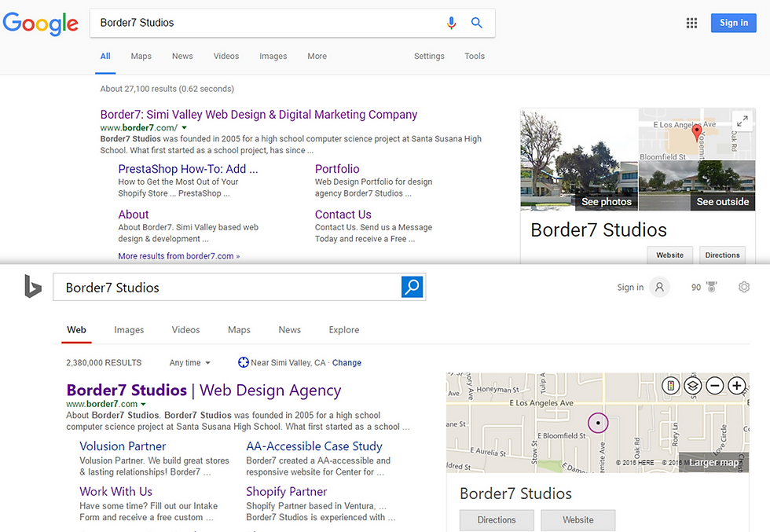Open Google Tools menu
The width and height of the screenshot is (770, 532).
475,56
